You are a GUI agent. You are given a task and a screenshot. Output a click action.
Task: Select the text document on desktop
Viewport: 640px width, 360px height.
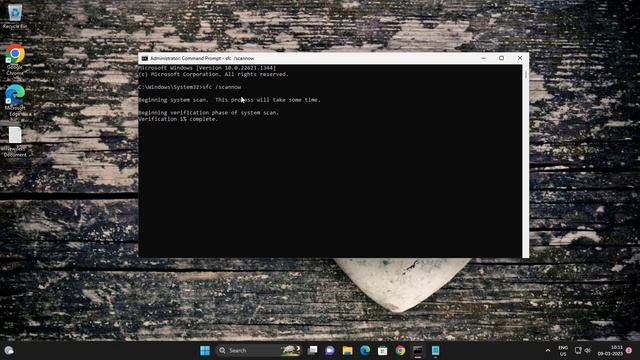point(15,142)
